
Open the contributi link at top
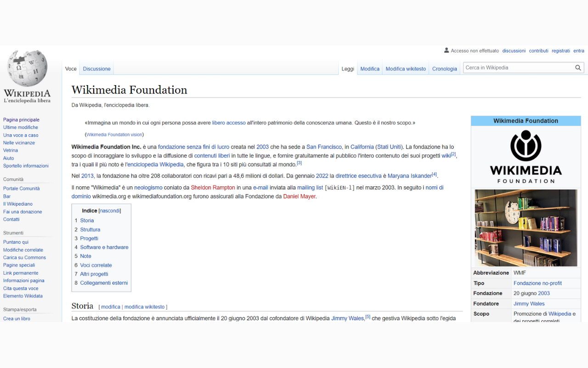[538, 51]
